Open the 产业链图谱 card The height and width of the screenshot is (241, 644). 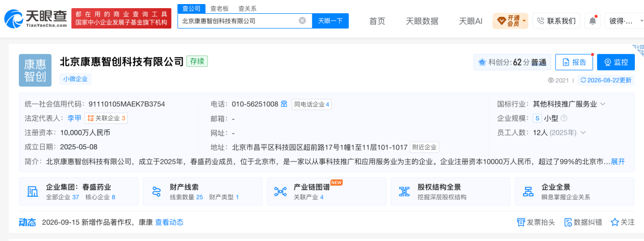click(x=327, y=192)
